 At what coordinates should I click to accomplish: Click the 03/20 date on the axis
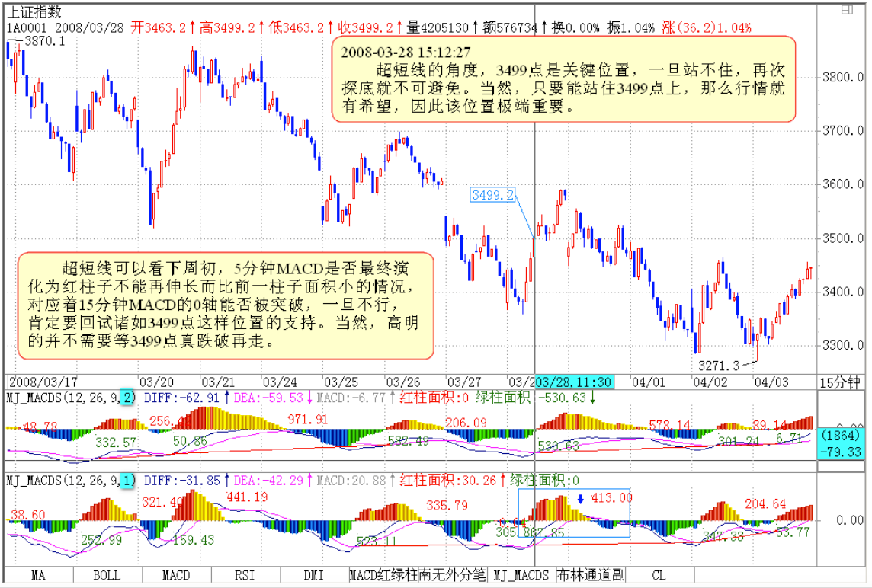coord(156,382)
